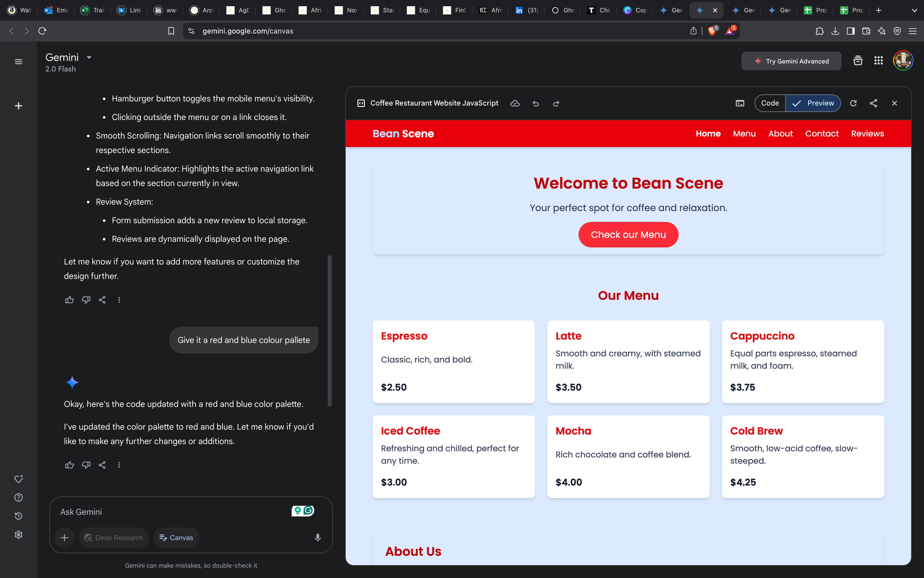Refresh the canvas preview
The width and height of the screenshot is (924, 578).
[853, 103]
